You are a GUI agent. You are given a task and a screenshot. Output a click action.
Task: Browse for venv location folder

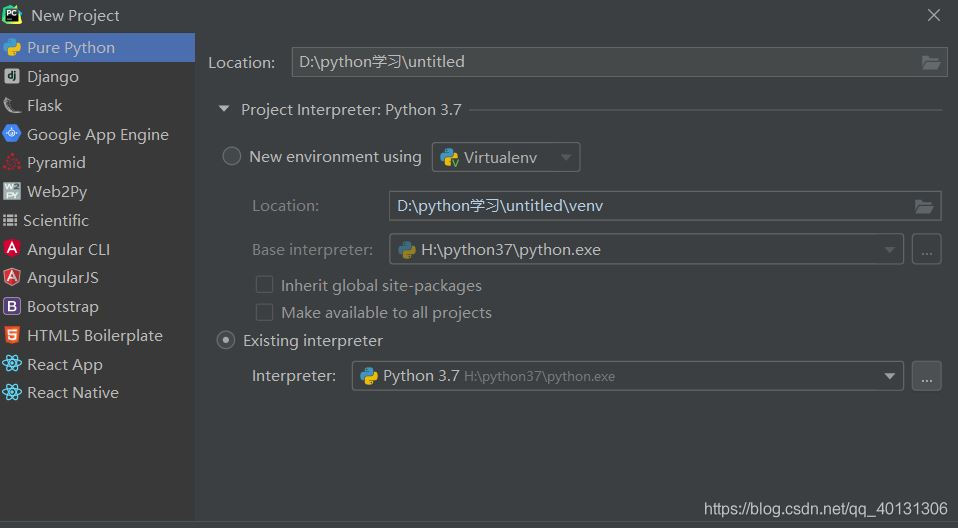point(924,207)
